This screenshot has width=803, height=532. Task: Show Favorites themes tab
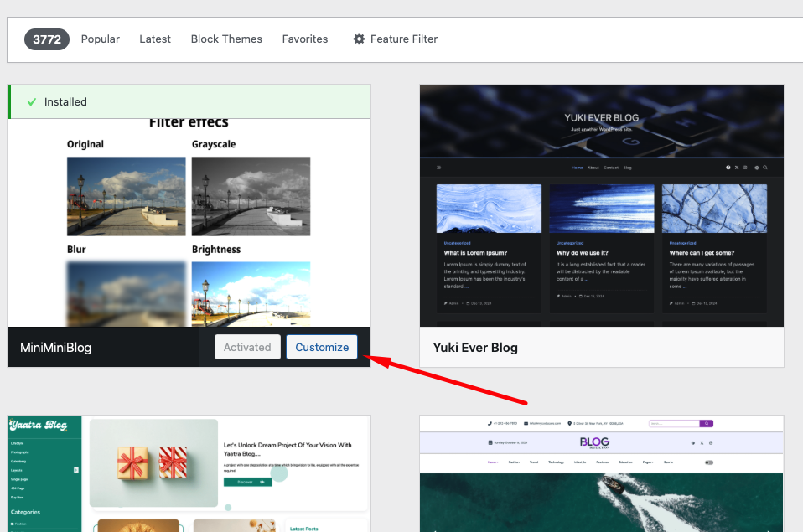pyautogui.click(x=305, y=39)
